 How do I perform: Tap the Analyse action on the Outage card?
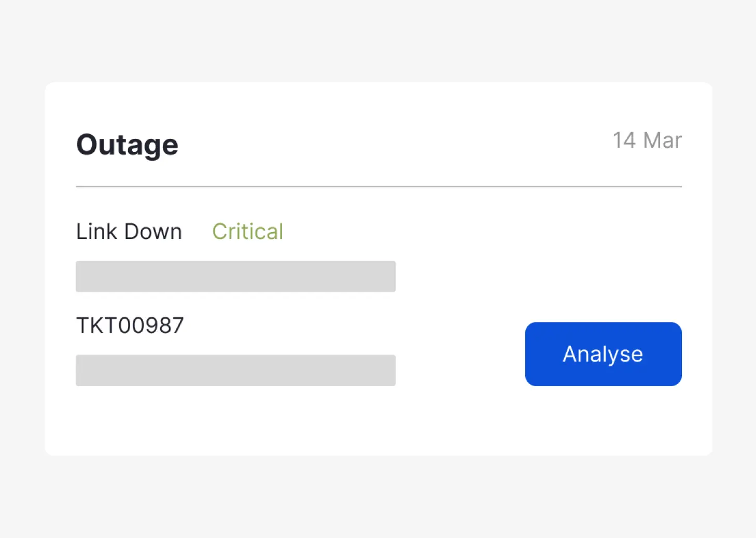click(603, 354)
